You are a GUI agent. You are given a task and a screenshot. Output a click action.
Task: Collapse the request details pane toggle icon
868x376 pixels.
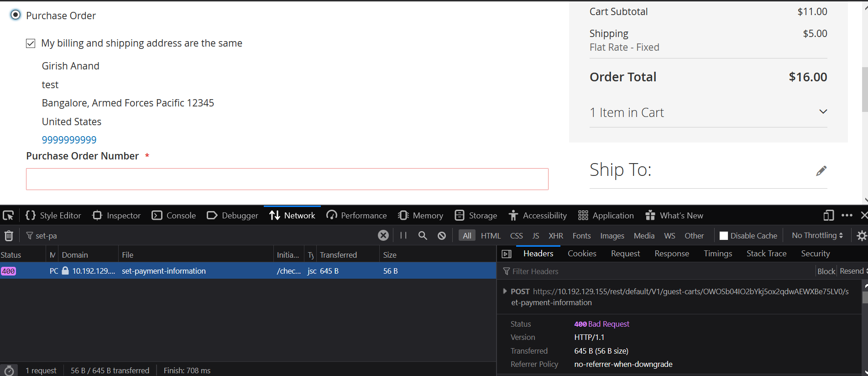click(507, 254)
